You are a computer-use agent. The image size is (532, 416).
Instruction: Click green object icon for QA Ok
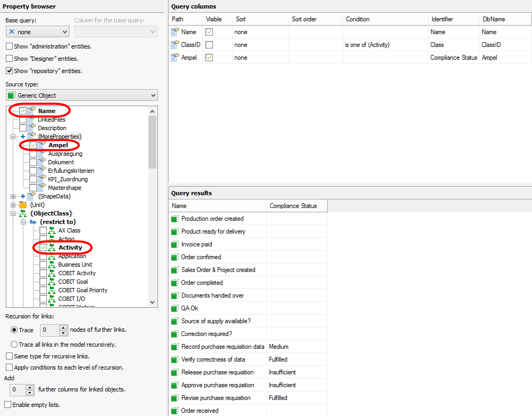point(174,308)
